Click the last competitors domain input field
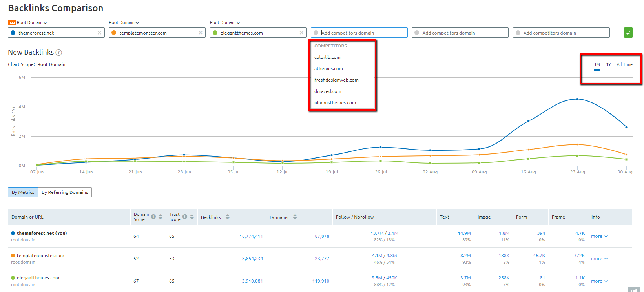 pos(561,33)
